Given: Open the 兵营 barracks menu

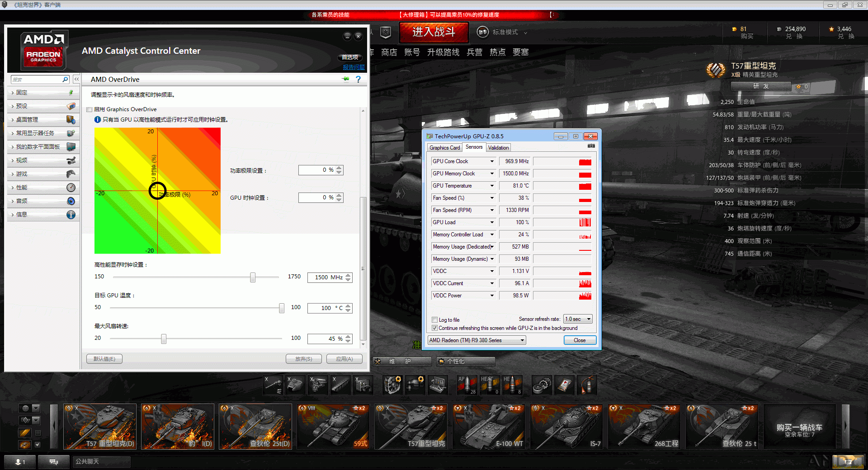Looking at the screenshot, I should [x=474, y=52].
